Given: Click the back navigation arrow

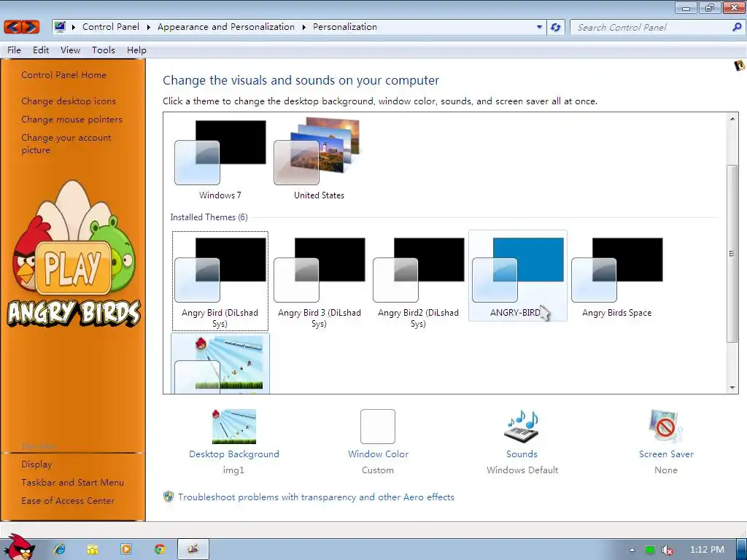Looking at the screenshot, I should tap(13, 27).
